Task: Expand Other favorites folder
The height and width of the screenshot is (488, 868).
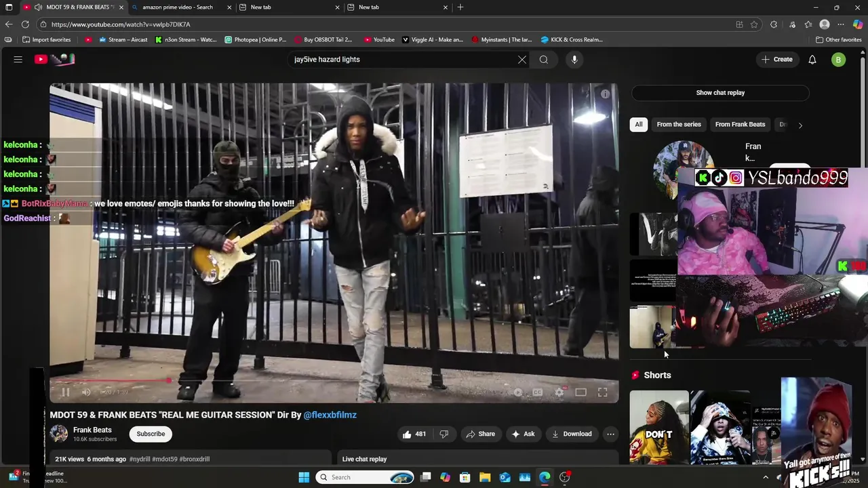Action: (x=838, y=40)
